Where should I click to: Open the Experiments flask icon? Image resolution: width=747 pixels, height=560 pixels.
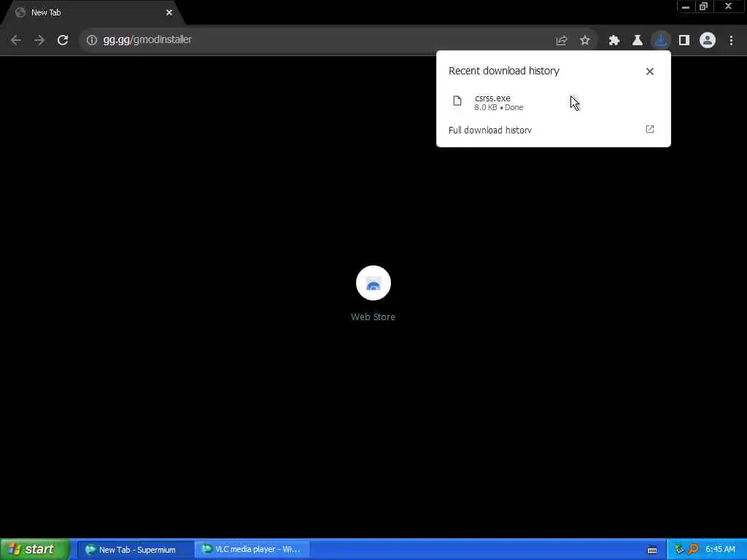pos(638,41)
